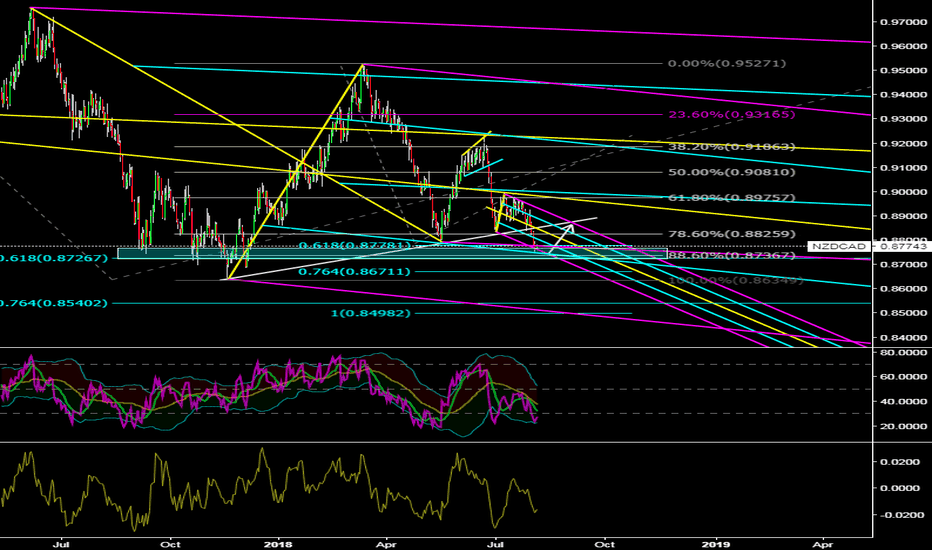Select the cyan 1(0.84982) extension label
932x550 pixels.
[x=370, y=313]
